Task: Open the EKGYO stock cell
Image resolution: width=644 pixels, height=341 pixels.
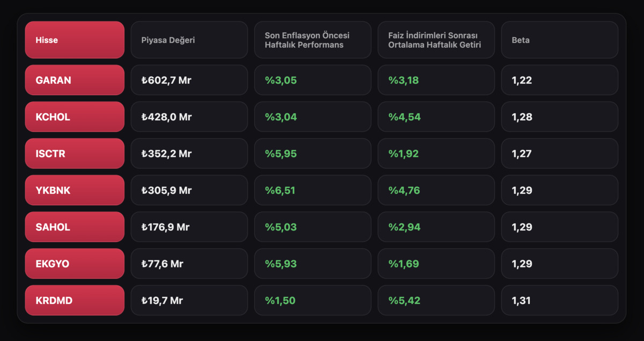Action: click(75, 264)
